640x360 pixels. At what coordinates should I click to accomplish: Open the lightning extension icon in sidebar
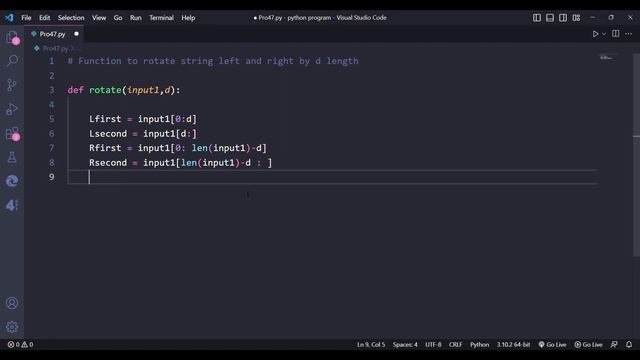coord(12,205)
